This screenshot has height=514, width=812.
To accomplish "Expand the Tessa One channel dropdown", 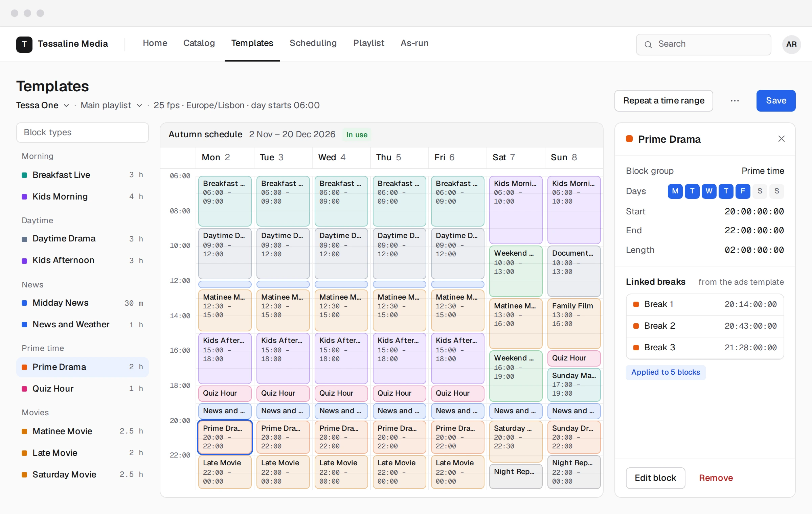I will tap(43, 105).
